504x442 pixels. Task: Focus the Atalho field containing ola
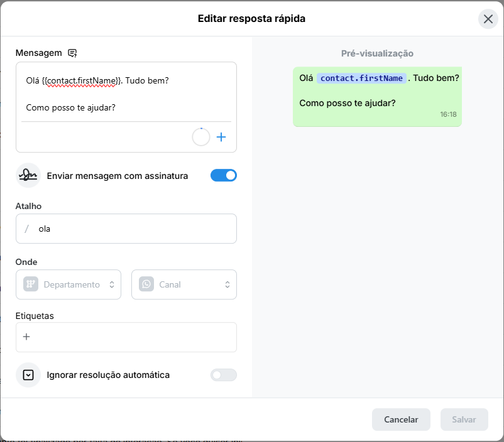[x=132, y=229]
